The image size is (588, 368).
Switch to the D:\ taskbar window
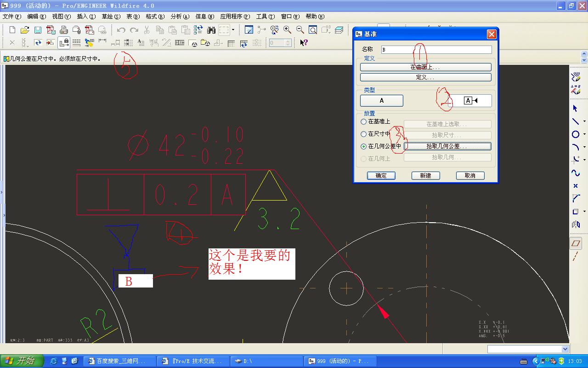coord(266,361)
